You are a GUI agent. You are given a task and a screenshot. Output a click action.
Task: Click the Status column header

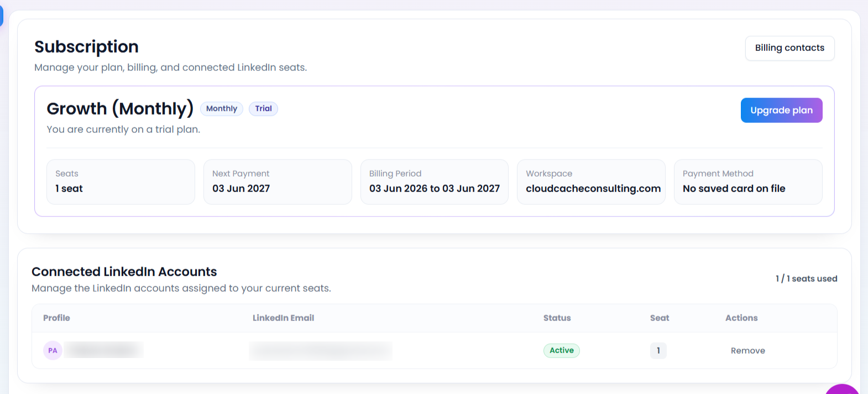pyautogui.click(x=557, y=318)
